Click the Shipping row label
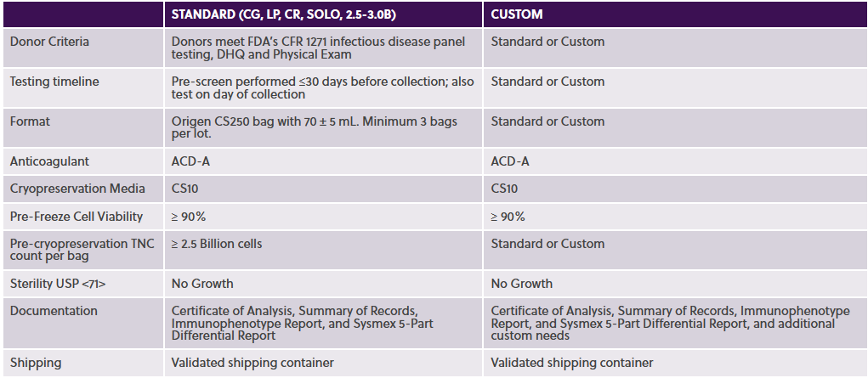 (x=36, y=363)
